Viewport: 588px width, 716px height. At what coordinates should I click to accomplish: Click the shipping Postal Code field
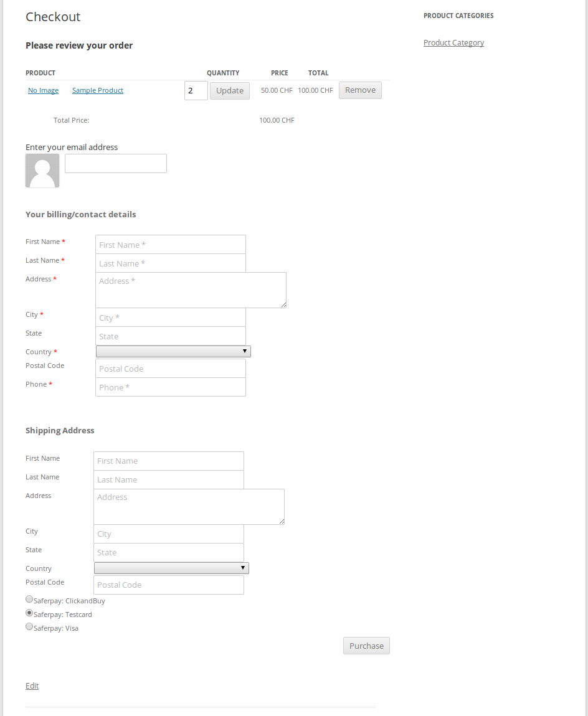click(x=168, y=585)
